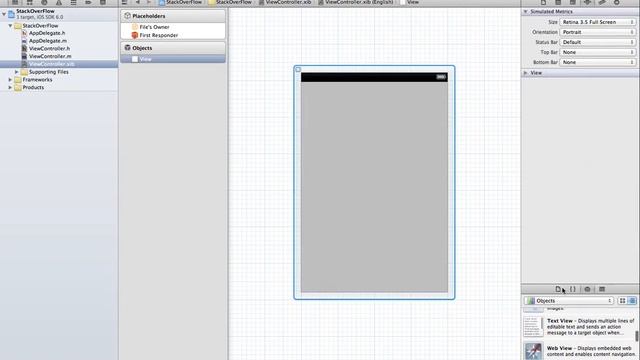Open the Status Bar dropdown
The height and width of the screenshot is (360, 640).
tap(598, 42)
